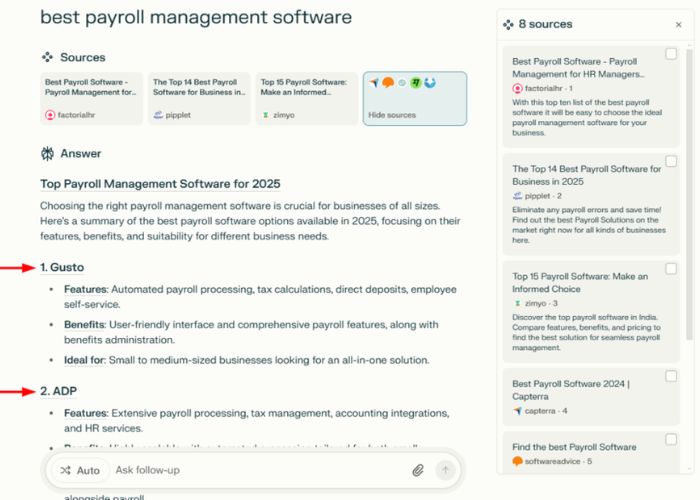
Task: Click the '8 sources' panel title
Action: (545, 24)
